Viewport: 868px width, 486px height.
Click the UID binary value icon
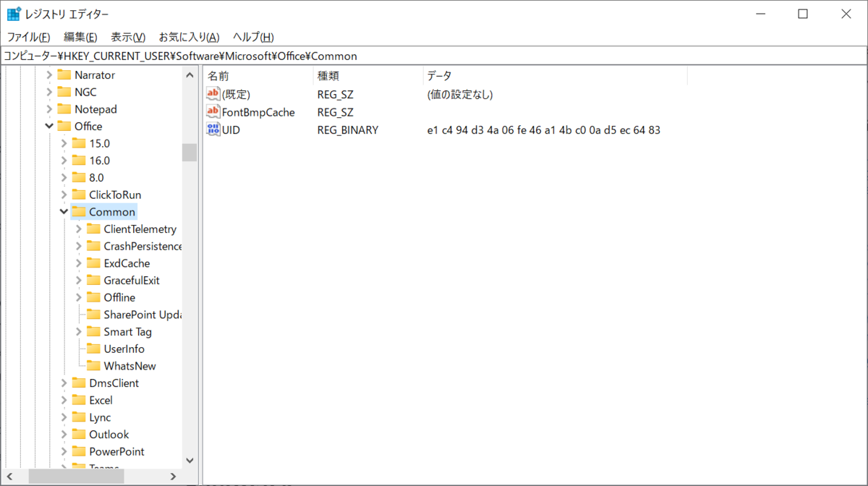[x=213, y=130]
